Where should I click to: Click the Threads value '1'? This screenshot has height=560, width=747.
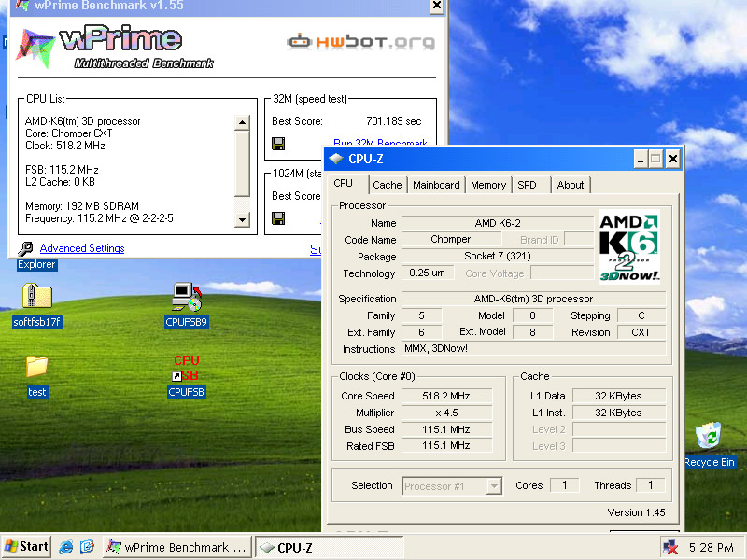650,485
